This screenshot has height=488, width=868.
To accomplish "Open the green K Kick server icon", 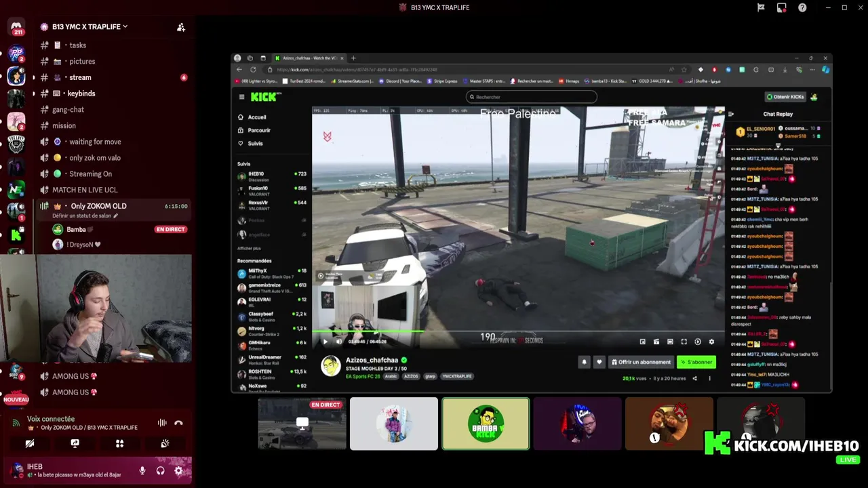I will 16,235.
